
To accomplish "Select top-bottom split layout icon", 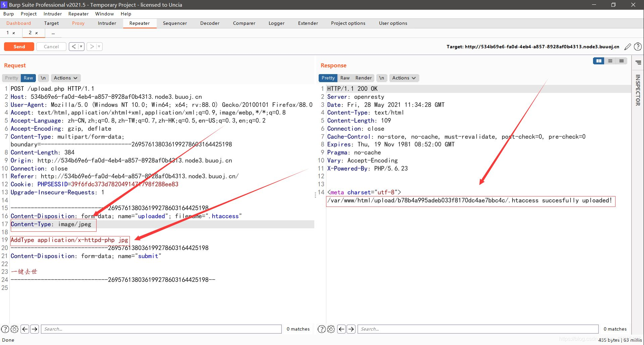I will pos(610,61).
